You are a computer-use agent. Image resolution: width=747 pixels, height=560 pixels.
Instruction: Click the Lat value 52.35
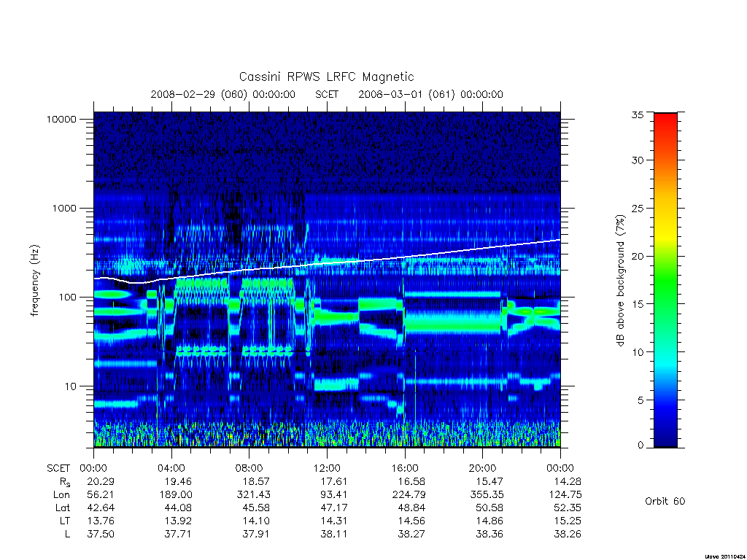click(568, 508)
